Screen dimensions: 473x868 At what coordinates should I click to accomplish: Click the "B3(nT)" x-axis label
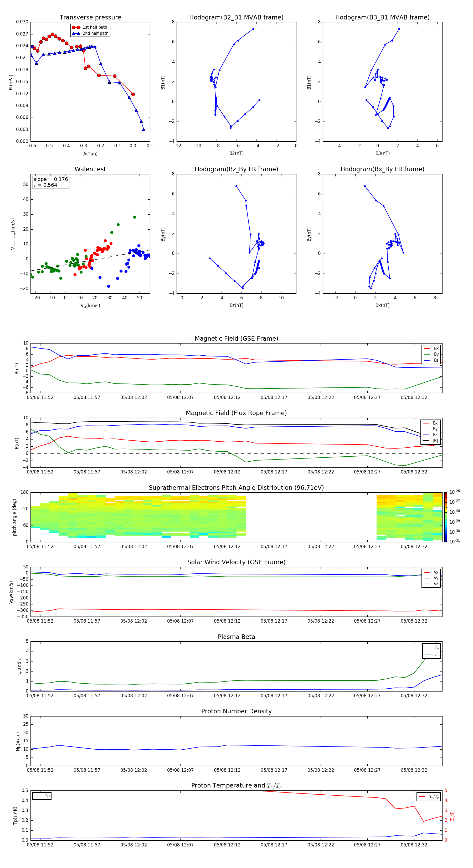(382, 153)
